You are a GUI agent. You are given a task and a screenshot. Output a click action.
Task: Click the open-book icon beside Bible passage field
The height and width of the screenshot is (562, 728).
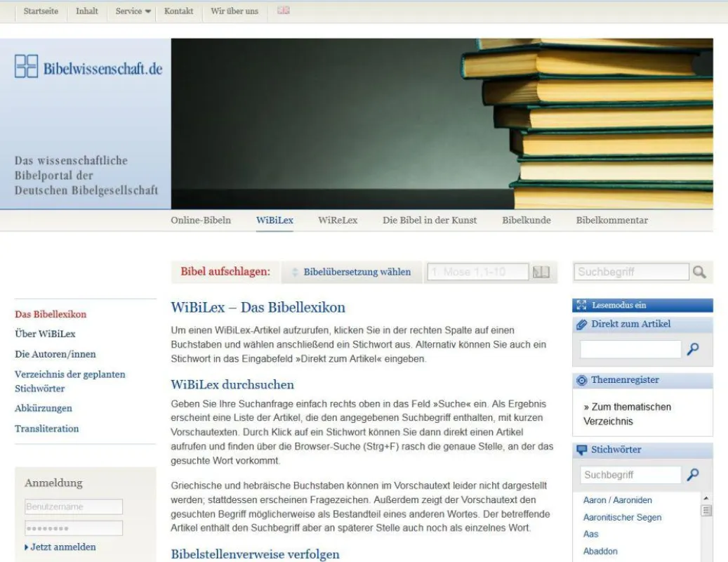coord(541,272)
